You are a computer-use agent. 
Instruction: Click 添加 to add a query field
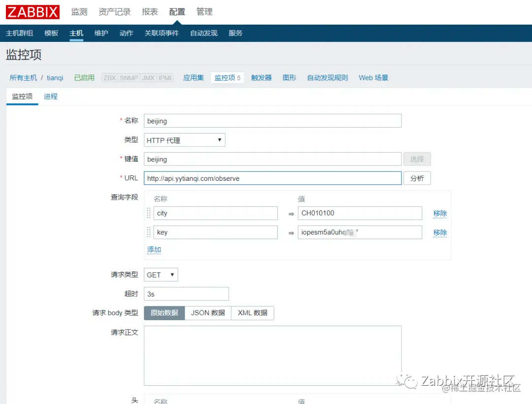tap(154, 250)
